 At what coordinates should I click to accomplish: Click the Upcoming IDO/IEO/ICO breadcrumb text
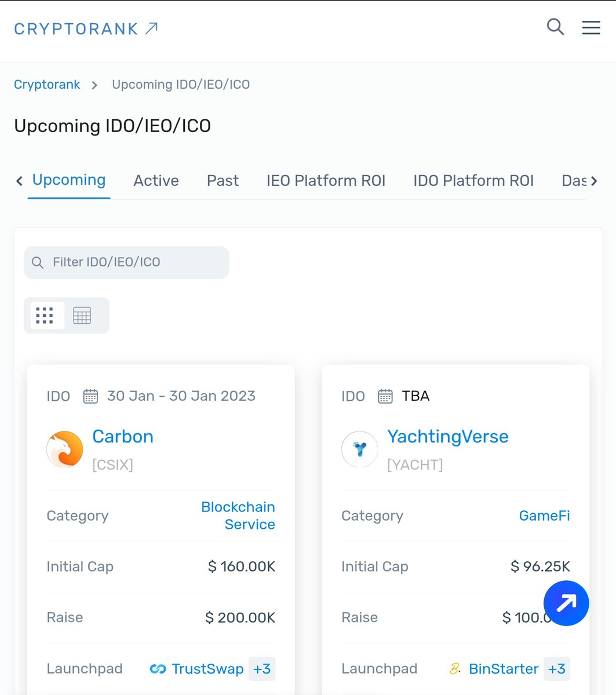pyautogui.click(x=181, y=85)
